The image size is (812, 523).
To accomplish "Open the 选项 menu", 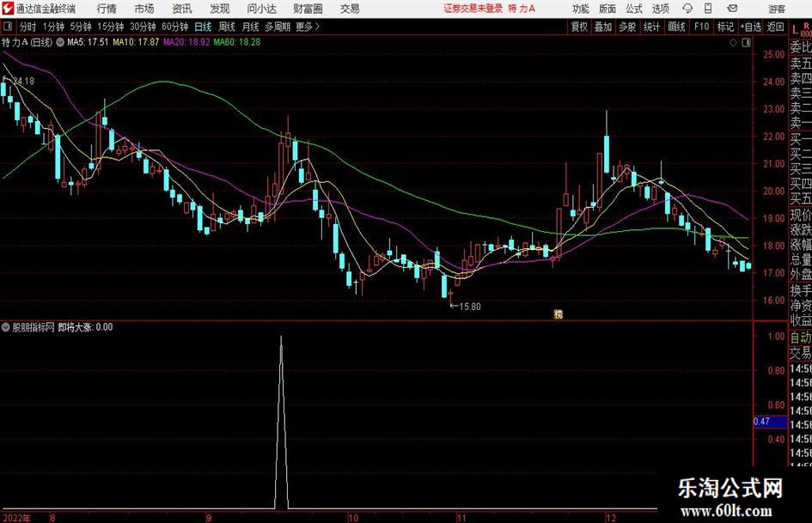I will [660, 9].
